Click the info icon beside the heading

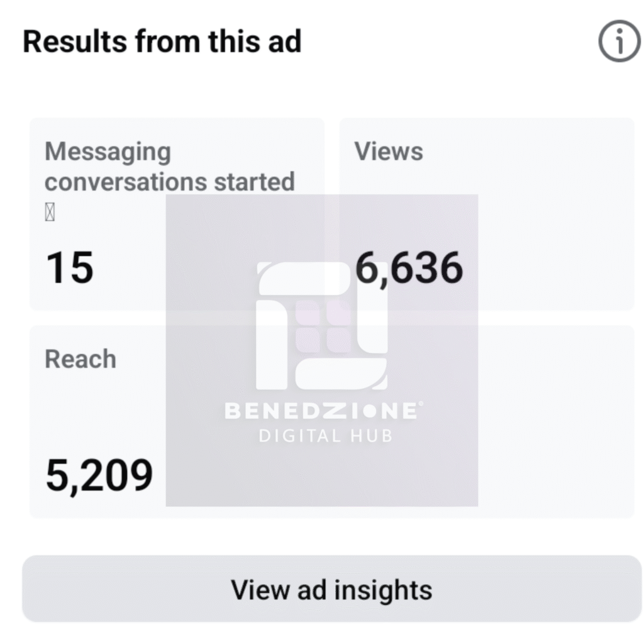(x=619, y=43)
